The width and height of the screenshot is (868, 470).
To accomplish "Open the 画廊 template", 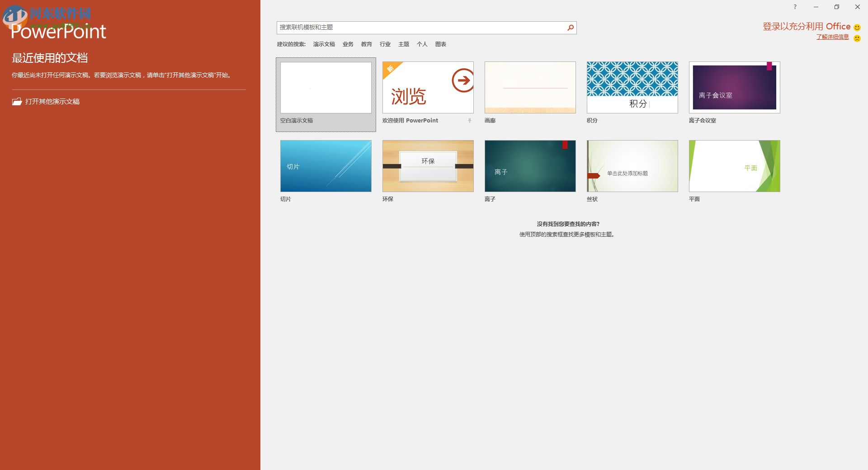I will [530, 87].
